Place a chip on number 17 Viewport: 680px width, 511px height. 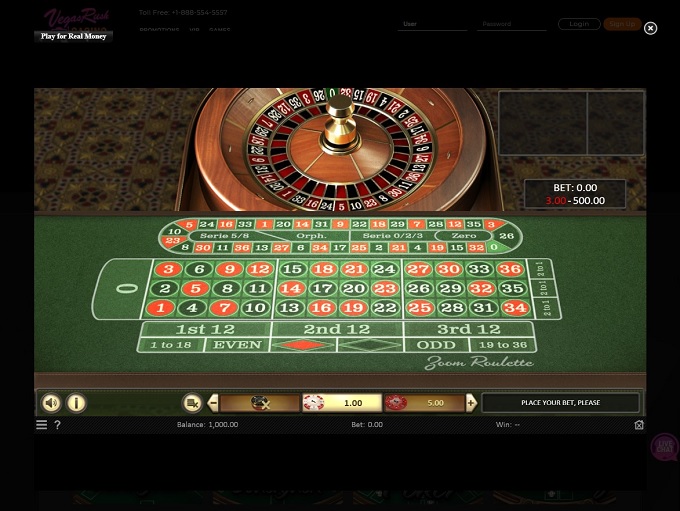click(x=323, y=288)
